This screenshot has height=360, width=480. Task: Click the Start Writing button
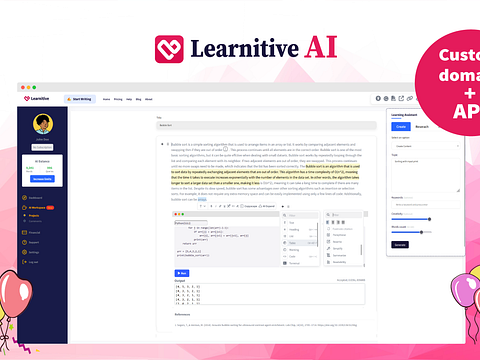tap(80, 99)
